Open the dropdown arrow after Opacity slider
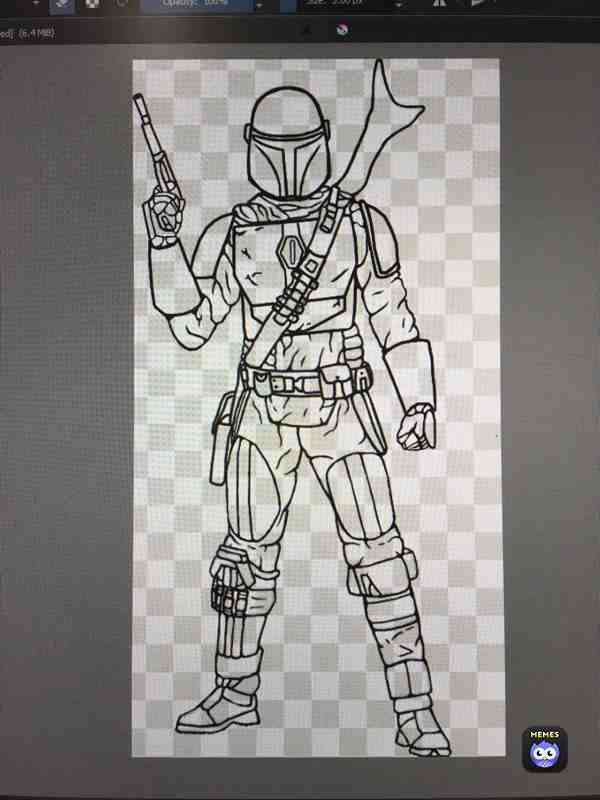Viewport: 600px width, 800px height. point(259,5)
